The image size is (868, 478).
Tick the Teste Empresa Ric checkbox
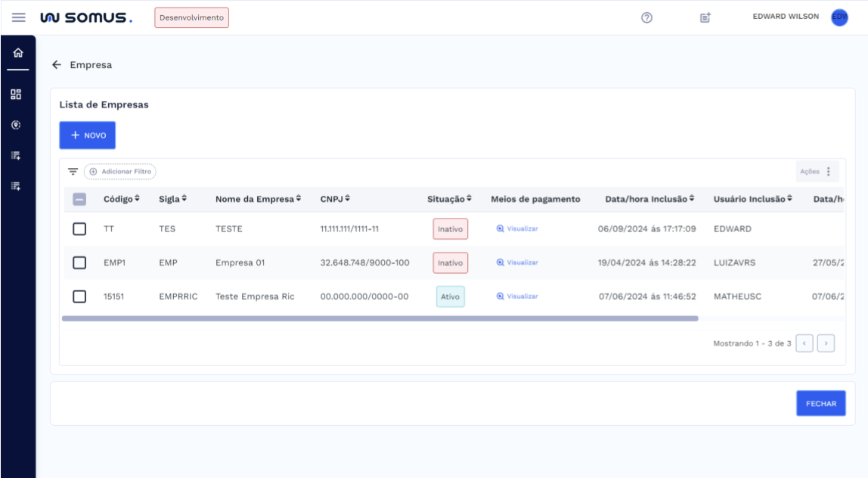tap(79, 296)
